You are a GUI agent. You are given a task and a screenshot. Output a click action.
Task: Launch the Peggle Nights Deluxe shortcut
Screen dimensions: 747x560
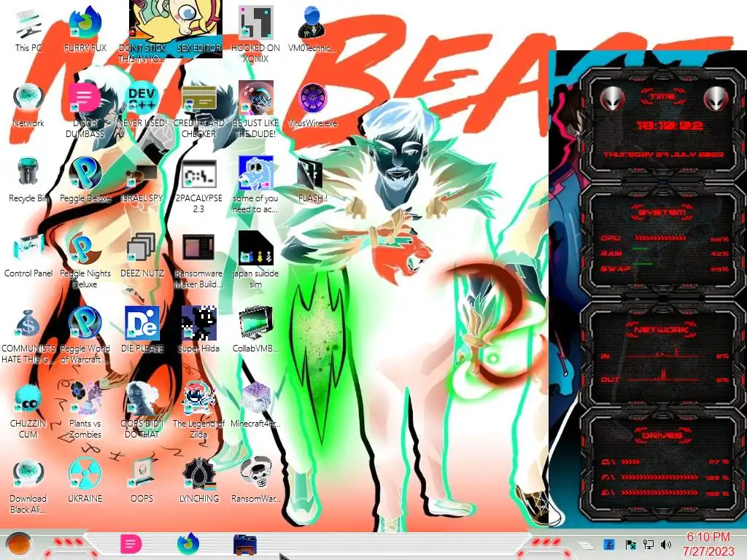(85, 260)
